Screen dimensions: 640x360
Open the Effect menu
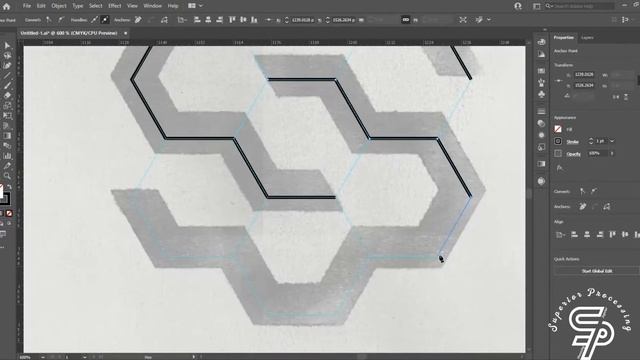point(114,6)
